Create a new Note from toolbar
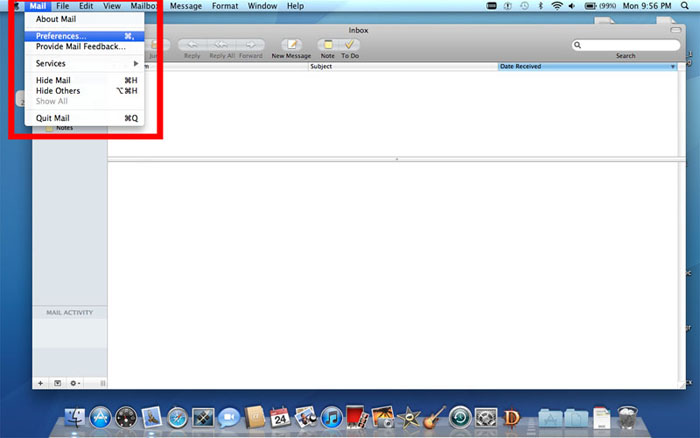The height and width of the screenshot is (438, 700). 328,45
